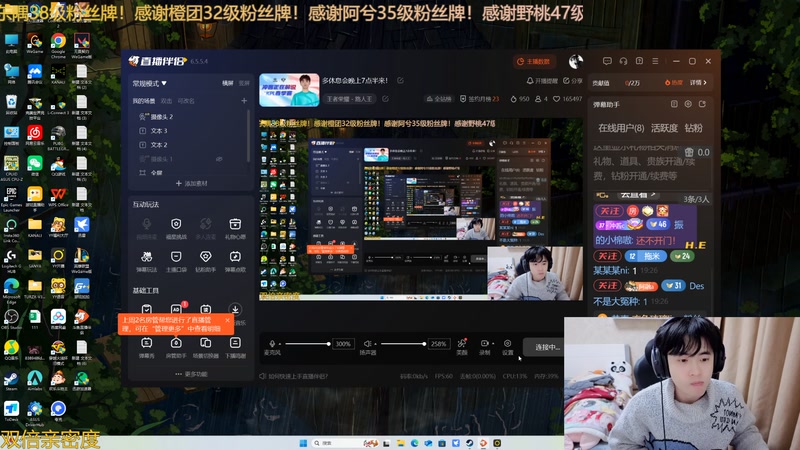Open the 礼物心愿 gift box icon
Screen dimensions: 800x450
[235, 224]
